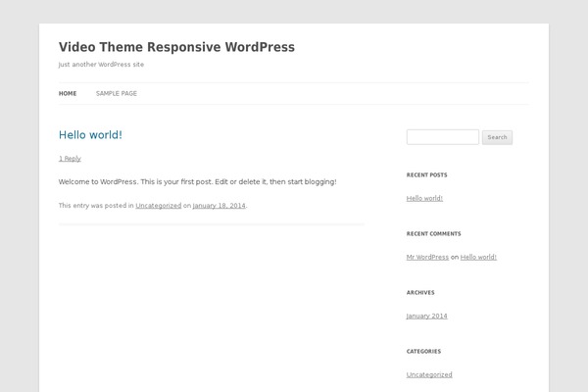The width and height of the screenshot is (588, 392).
Task: Open the Sample Page menu item
Action: click(x=117, y=93)
